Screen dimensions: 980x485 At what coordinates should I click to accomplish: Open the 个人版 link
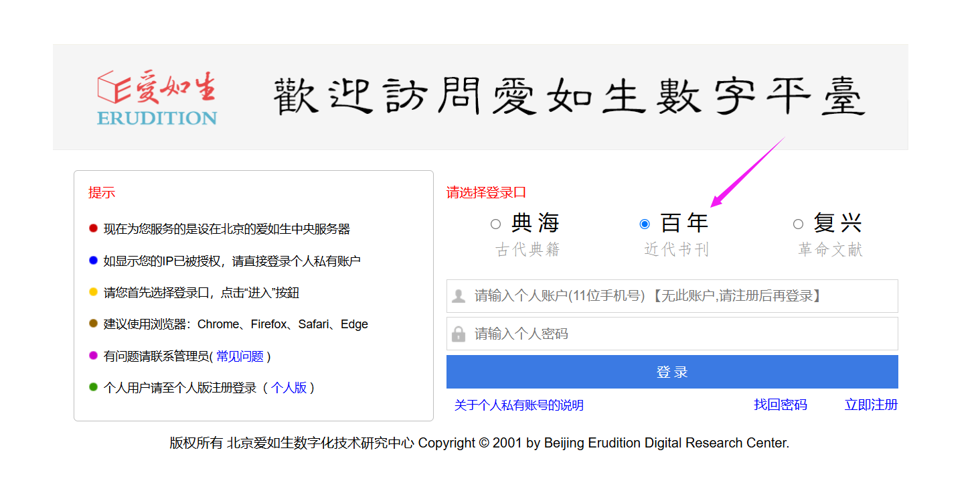click(x=289, y=387)
